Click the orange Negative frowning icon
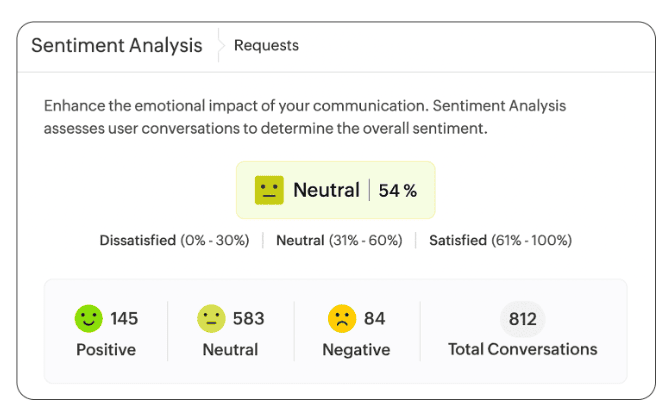 click(x=342, y=319)
